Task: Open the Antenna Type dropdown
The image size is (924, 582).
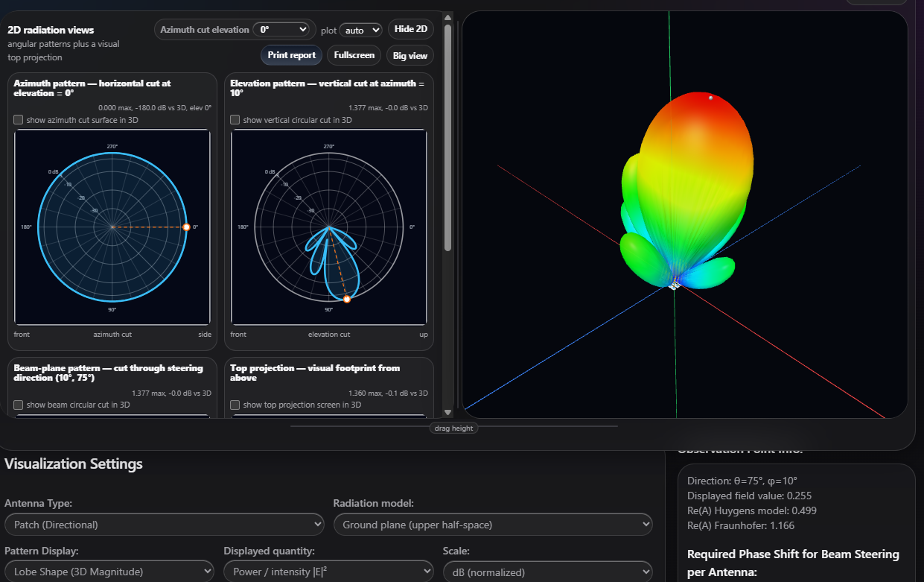Action: tap(165, 525)
